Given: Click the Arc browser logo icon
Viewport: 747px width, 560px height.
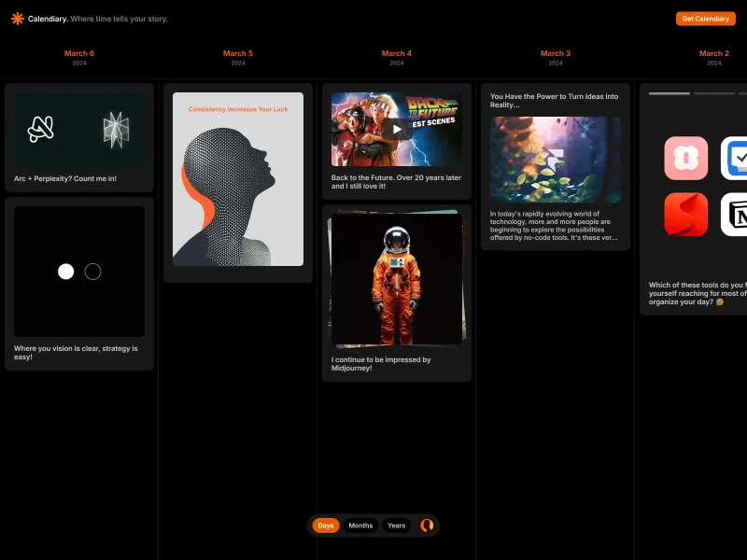Looking at the screenshot, I should [x=41, y=129].
